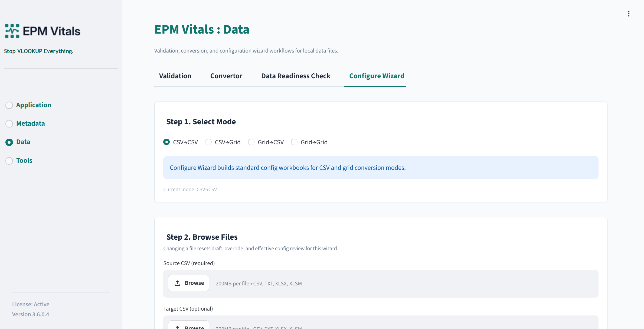Choose CSV→Grid mode

point(223,142)
